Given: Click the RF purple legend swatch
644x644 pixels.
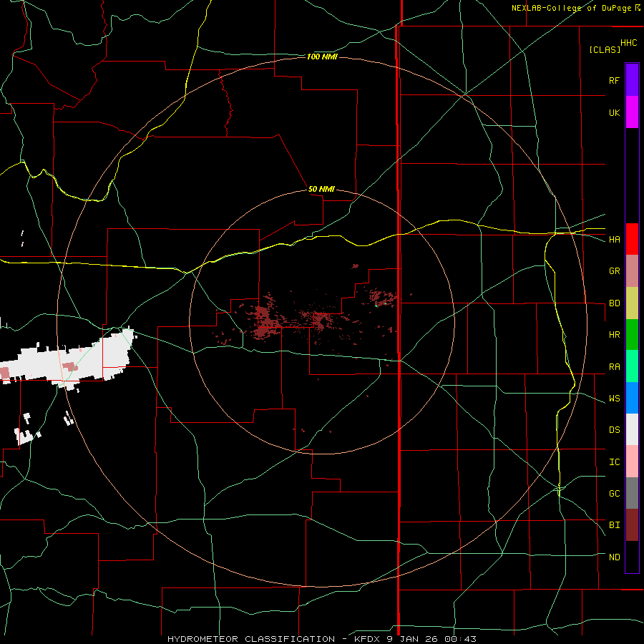Looking at the screenshot, I should tap(632, 80).
